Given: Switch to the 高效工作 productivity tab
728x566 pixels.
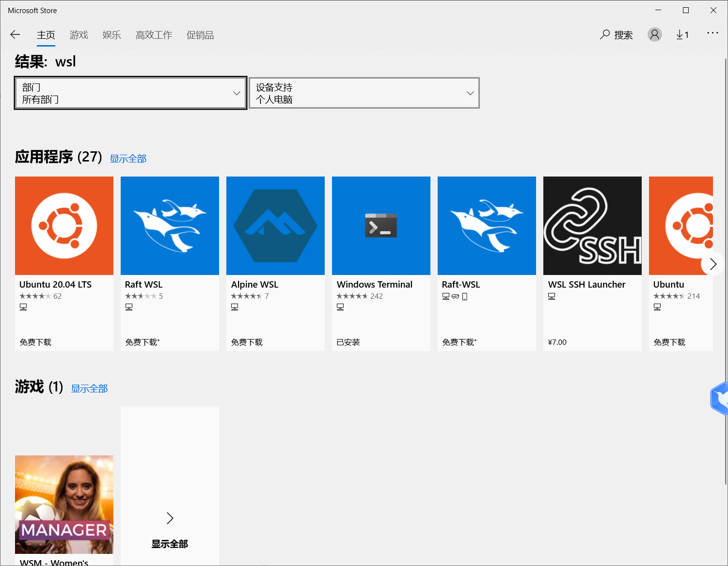Looking at the screenshot, I should point(154,35).
